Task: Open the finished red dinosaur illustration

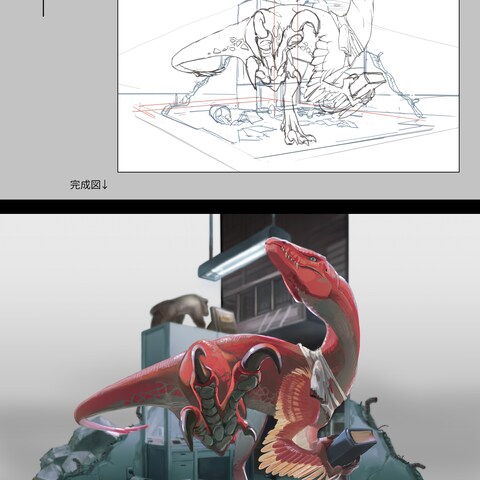Action: pyautogui.click(x=240, y=347)
